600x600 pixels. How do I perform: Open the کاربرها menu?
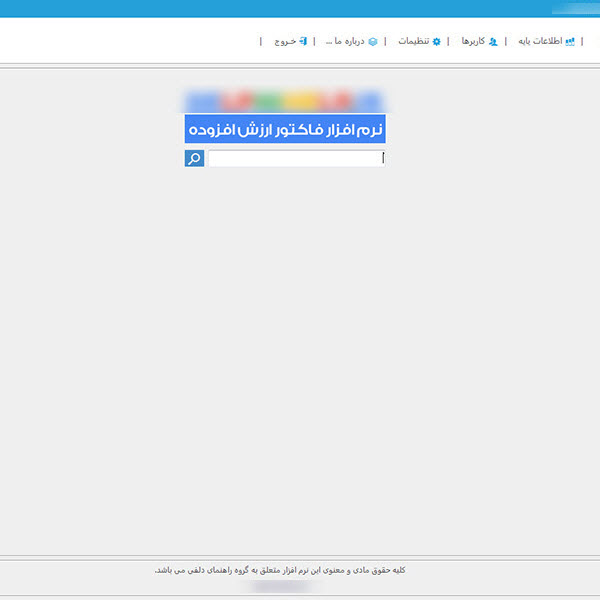coord(479,41)
